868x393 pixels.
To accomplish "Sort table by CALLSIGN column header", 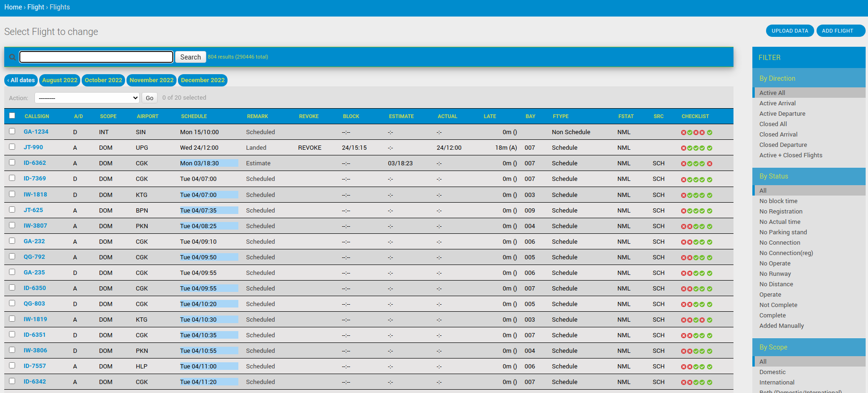I will (x=37, y=116).
